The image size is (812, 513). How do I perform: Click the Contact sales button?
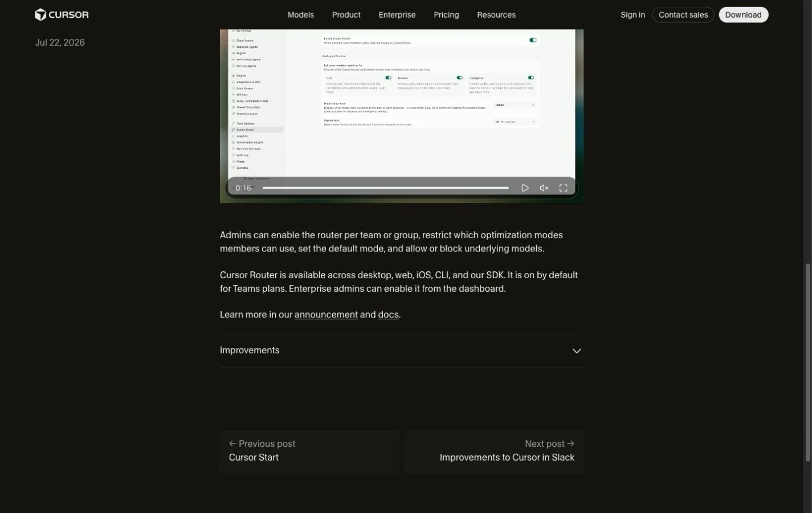pyautogui.click(x=683, y=15)
